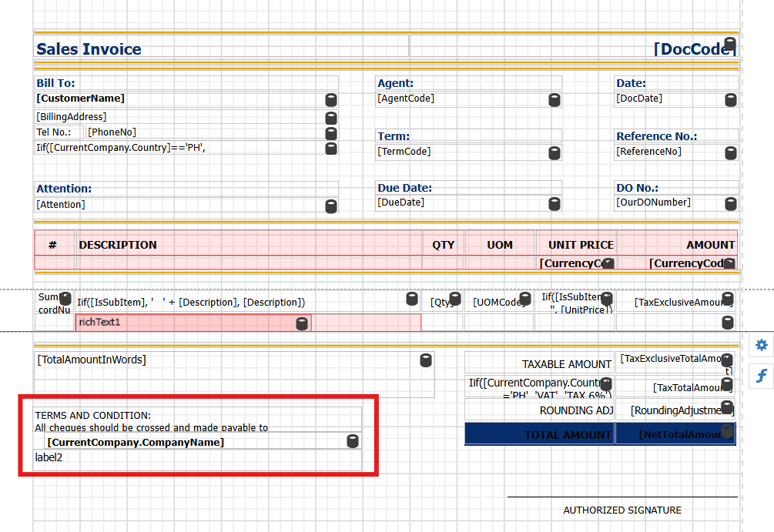Select the [CustomerName] field

pos(186,99)
